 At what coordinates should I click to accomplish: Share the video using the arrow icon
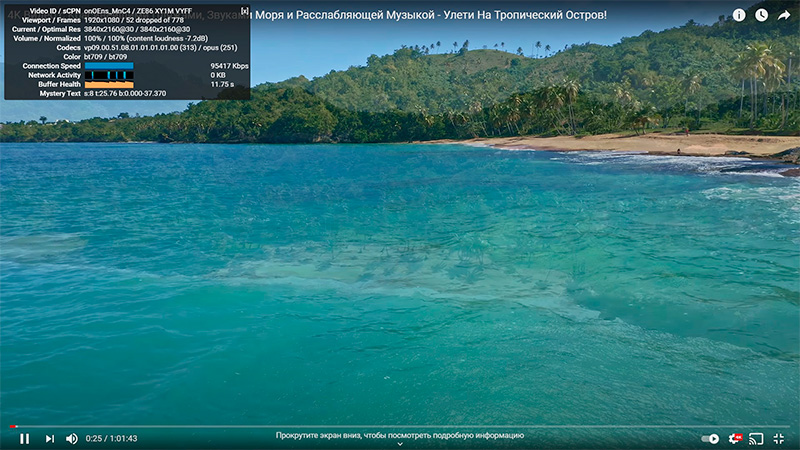[785, 15]
